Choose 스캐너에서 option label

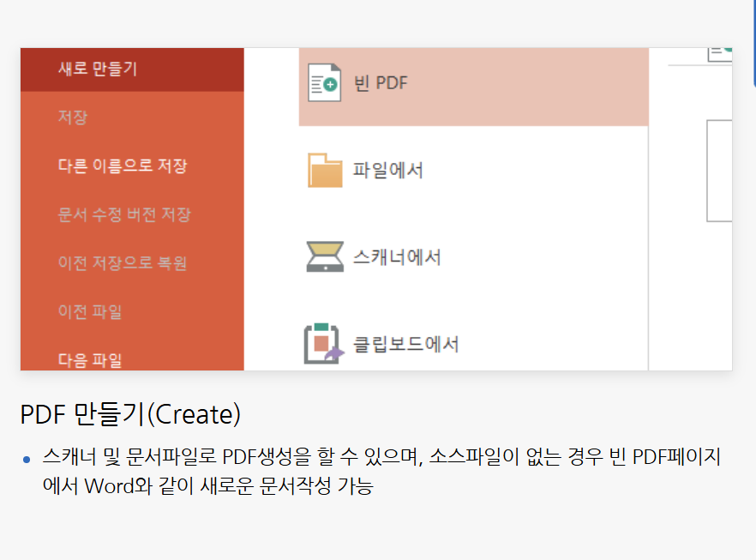click(398, 257)
